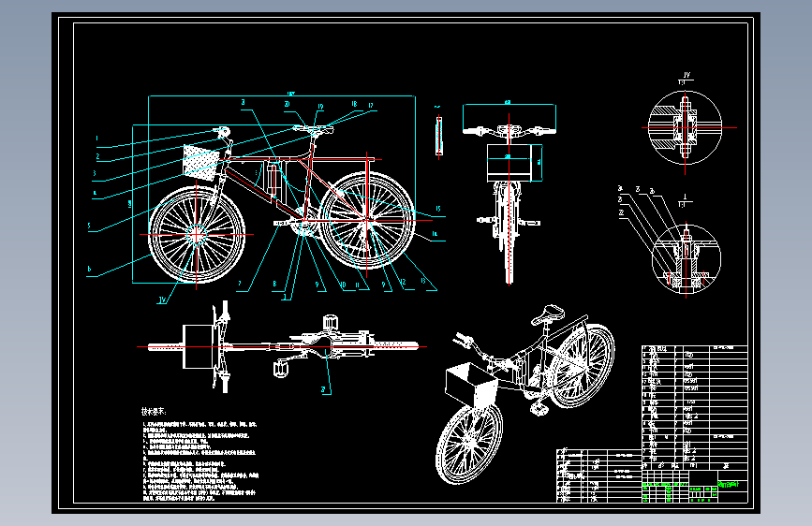The image size is (812, 526).
Task: Click callout number 6 label
Action: tap(89, 269)
